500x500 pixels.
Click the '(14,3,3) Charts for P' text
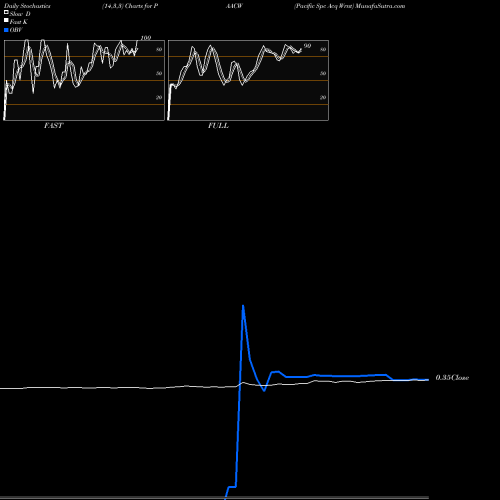coord(130,6)
